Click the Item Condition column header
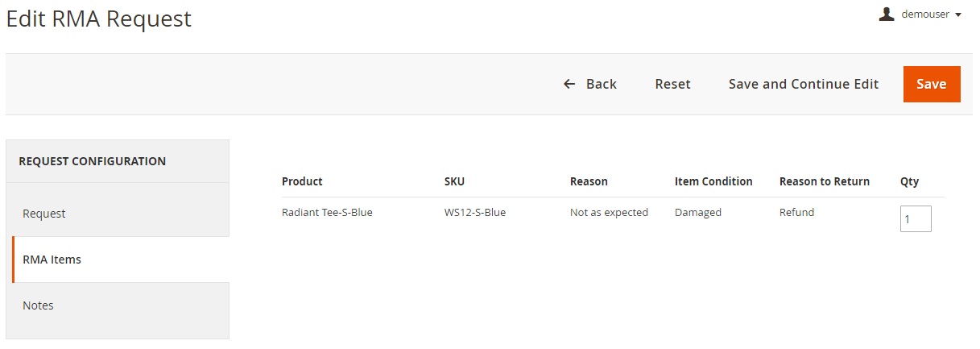 [x=713, y=181]
